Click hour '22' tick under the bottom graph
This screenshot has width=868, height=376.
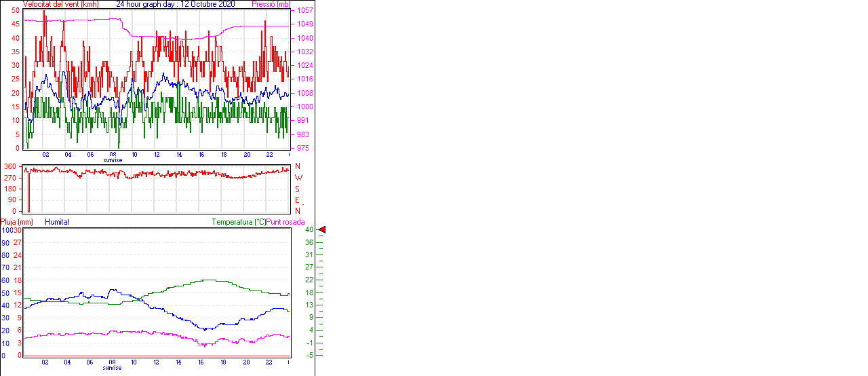[x=269, y=362]
